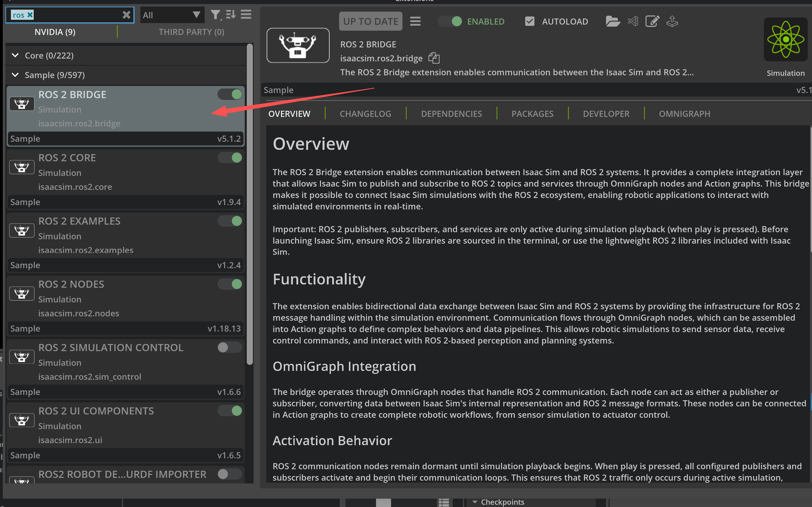The width and height of the screenshot is (812, 507).
Task: Toggle the ROS 2 BRIDGE list switch
Action: [x=230, y=94]
